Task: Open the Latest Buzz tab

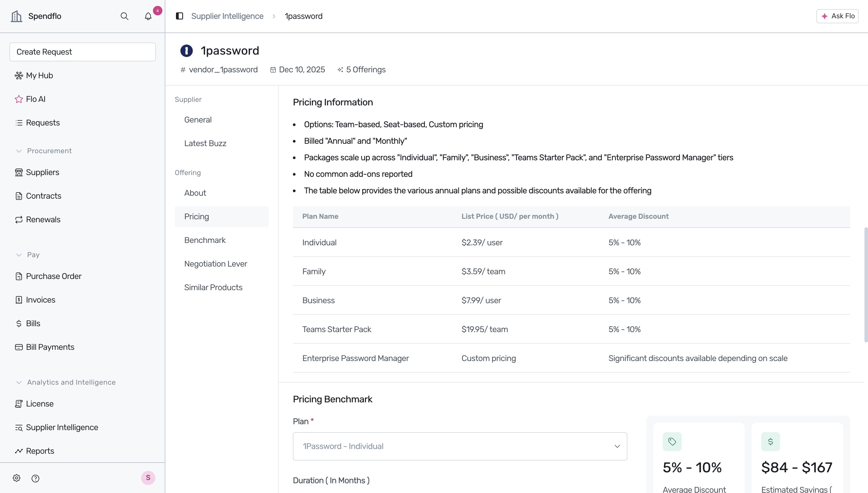Action: (205, 143)
